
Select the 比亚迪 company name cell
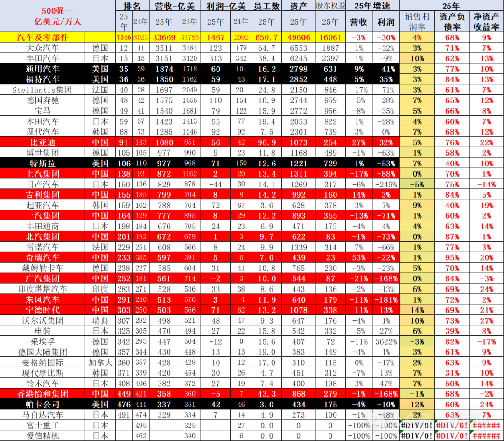click(x=42, y=142)
